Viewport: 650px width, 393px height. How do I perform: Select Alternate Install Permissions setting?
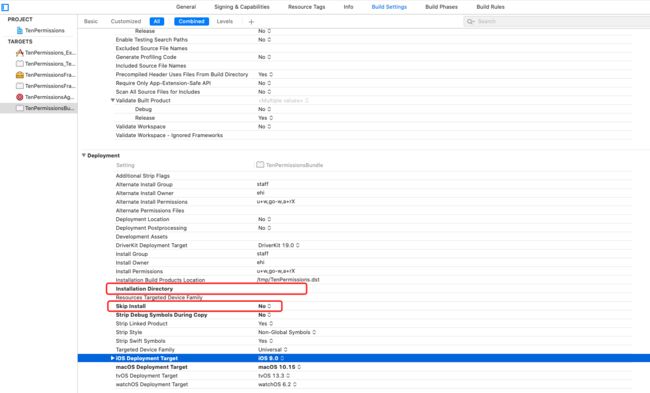pyautogui.click(x=151, y=202)
